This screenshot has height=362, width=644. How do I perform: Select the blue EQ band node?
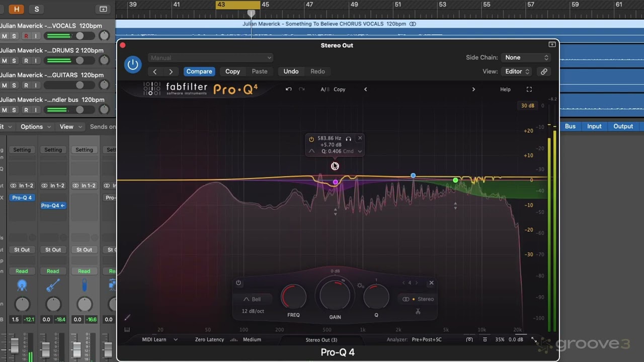click(x=413, y=175)
